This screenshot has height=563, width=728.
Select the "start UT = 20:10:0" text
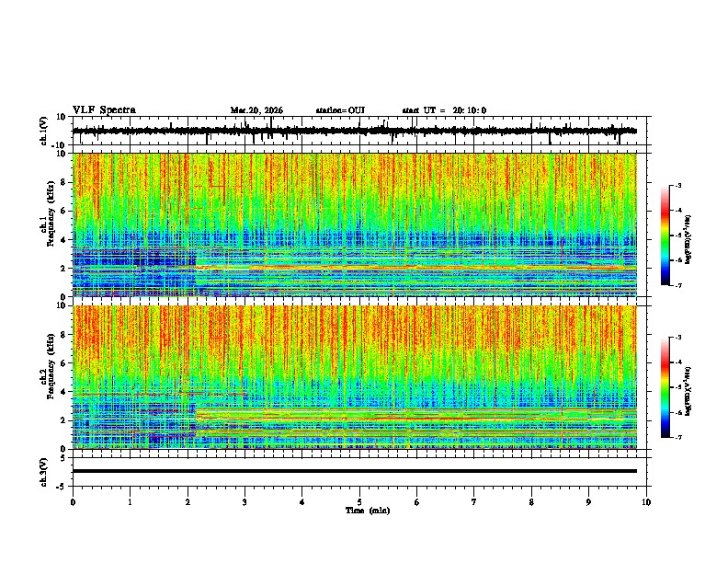444,110
